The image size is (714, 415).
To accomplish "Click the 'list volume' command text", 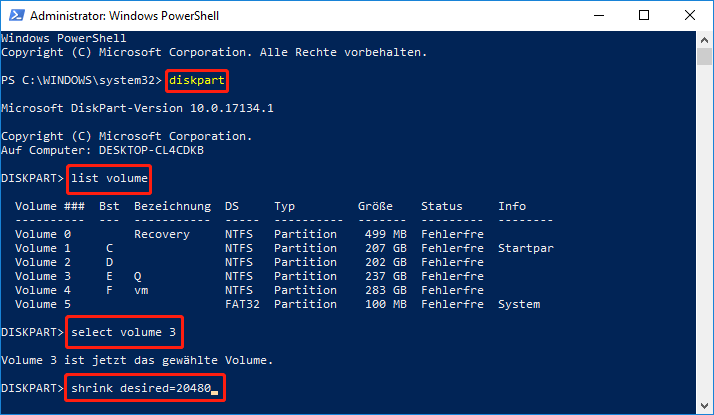I will [x=109, y=180].
